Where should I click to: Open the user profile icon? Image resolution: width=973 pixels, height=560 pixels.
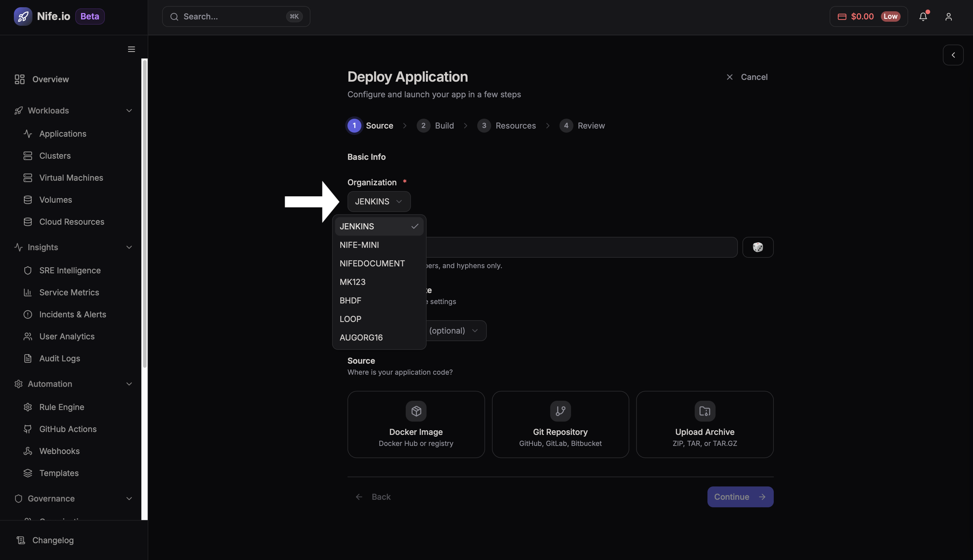[948, 17]
